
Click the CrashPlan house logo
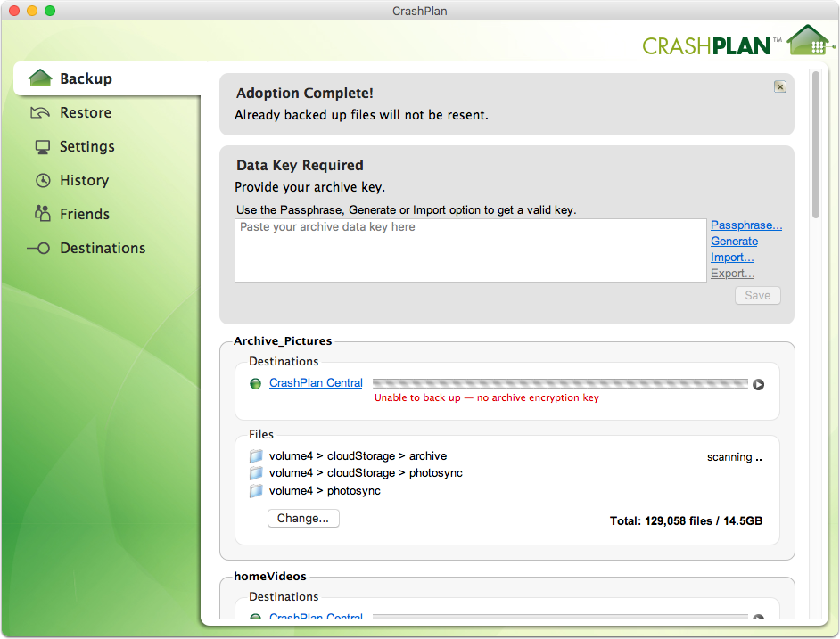coord(810,40)
